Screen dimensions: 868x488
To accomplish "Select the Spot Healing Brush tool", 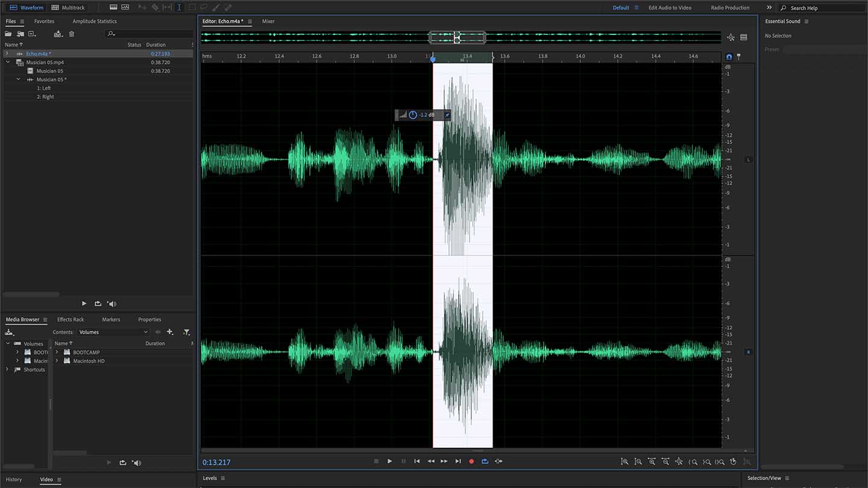I will click(x=228, y=8).
